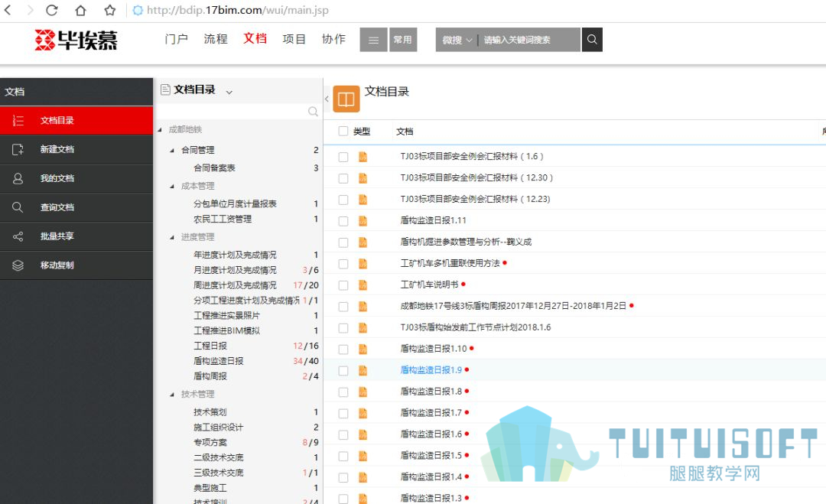Click 移动复制 layers icon
Screen dimensions: 826x504
pyautogui.click(x=18, y=265)
